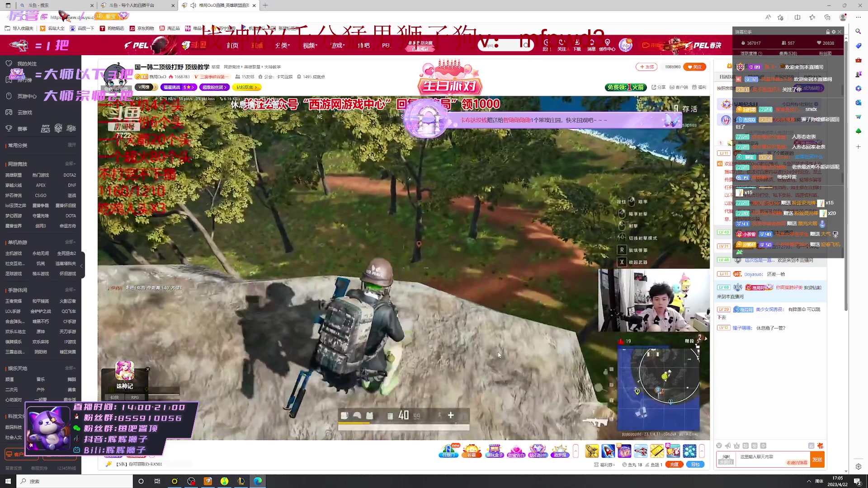Expand 网游竞技 全部 list
This screenshot has height=488, width=868.
[70, 164]
